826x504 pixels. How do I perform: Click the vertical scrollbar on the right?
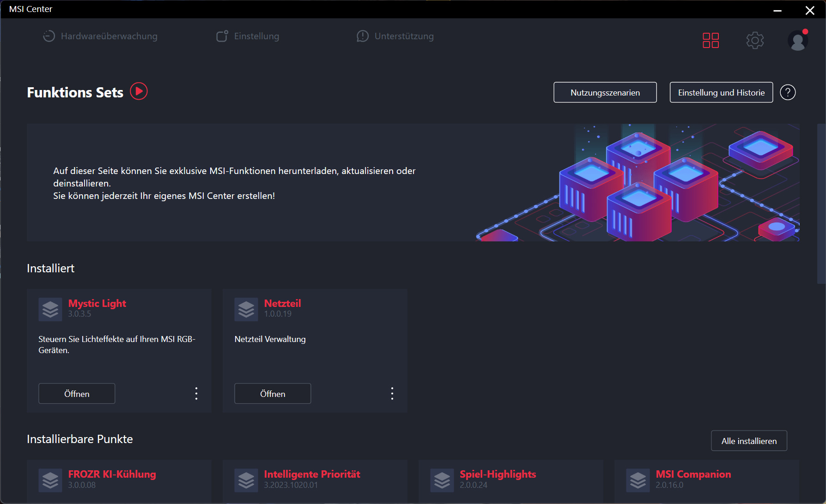click(821, 203)
